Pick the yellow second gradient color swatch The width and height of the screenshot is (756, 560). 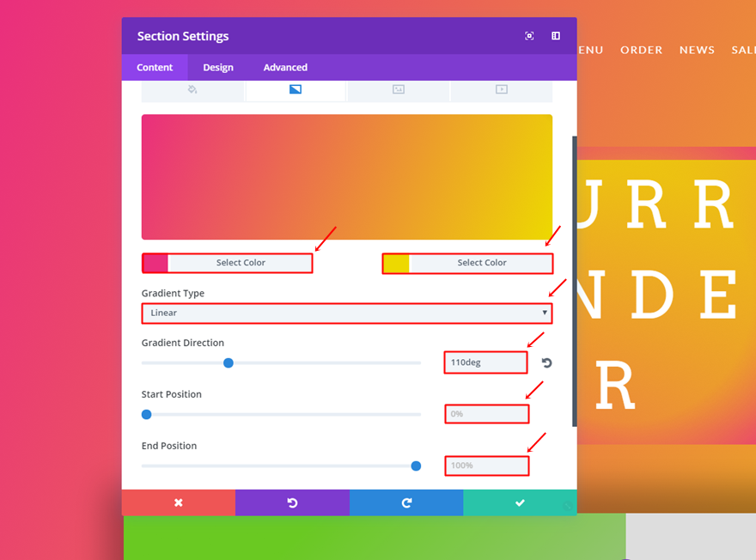click(396, 264)
